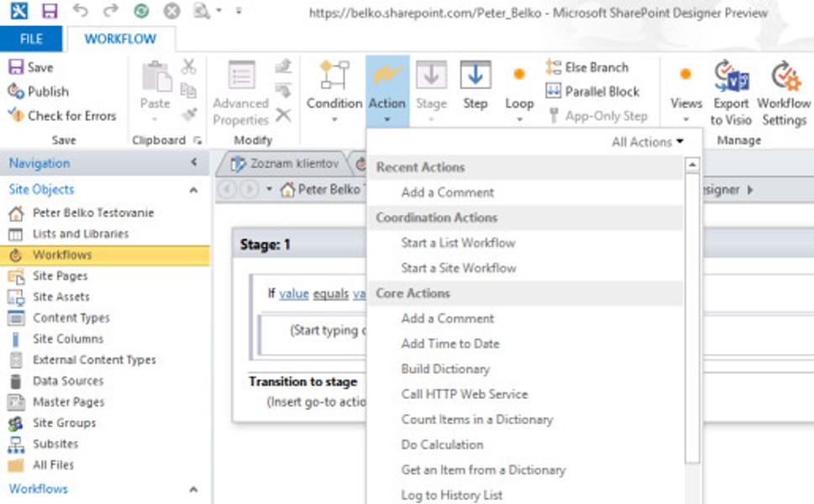Open Subsites
This screenshot has width=814, height=504.
(x=44, y=444)
